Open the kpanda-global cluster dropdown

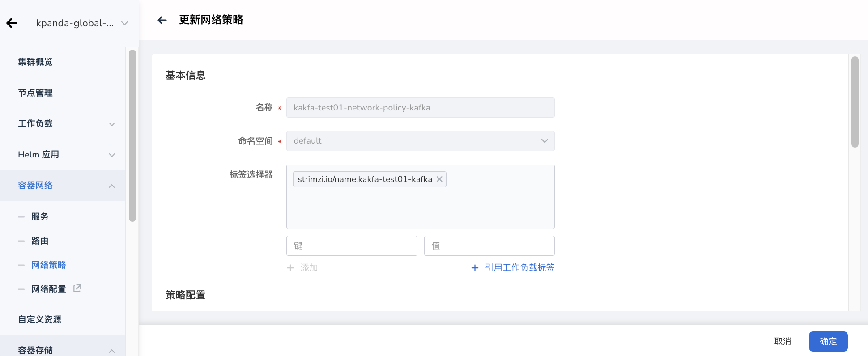pyautogui.click(x=82, y=23)
